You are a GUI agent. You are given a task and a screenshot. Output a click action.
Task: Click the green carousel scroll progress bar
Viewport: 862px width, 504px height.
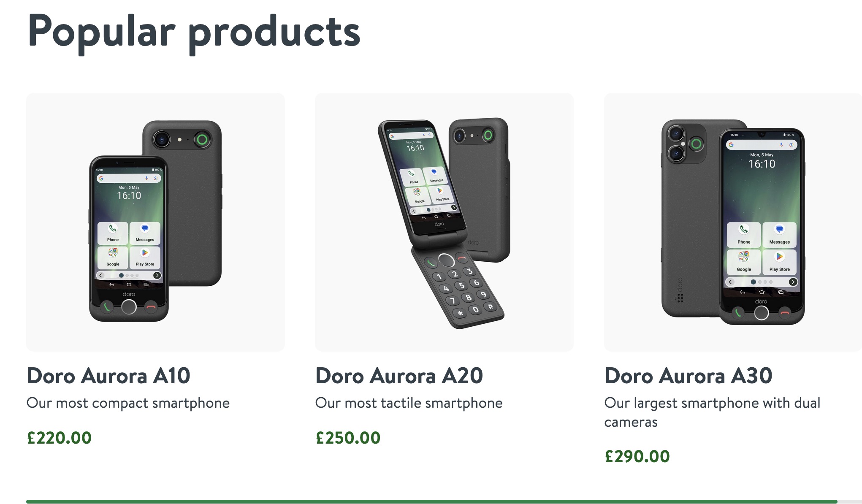[431, 501]
